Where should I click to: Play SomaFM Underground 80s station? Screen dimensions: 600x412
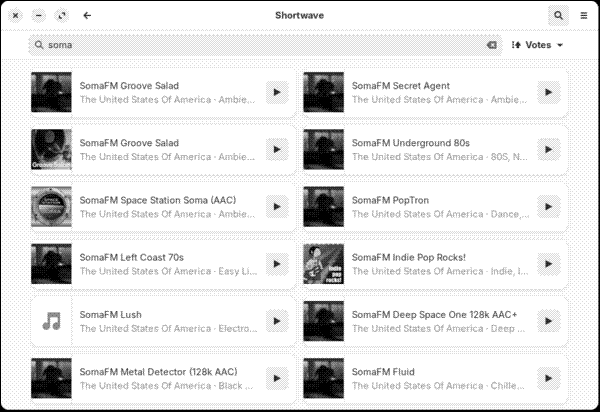pos(548,149)
